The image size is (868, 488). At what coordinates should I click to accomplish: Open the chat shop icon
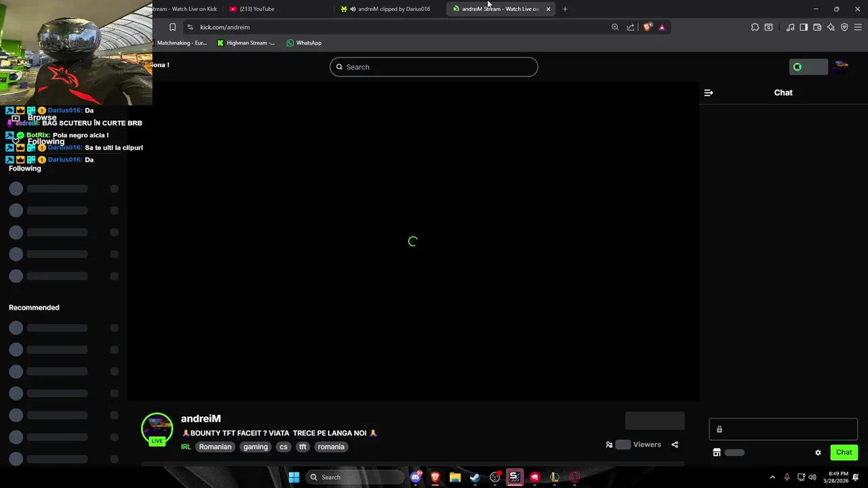pyautogui.click(x=717, y=452)
